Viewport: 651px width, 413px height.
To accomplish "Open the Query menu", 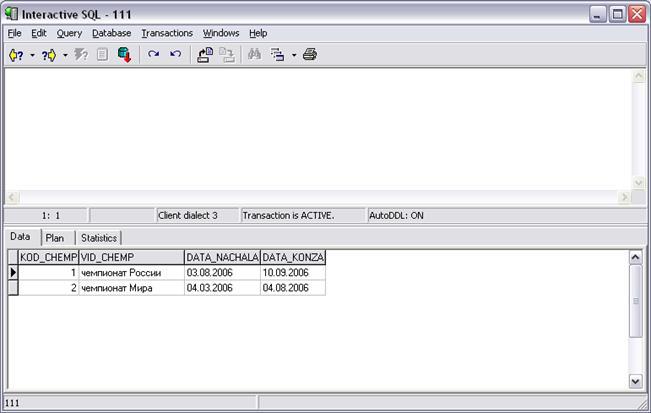I will point(69,33).
